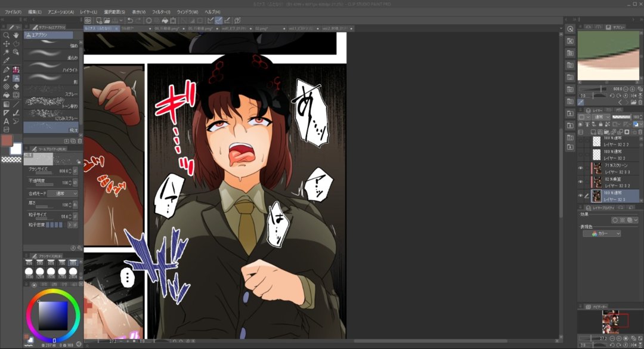
Task: Click the Open file folder icon
Action: pos(107,20)
